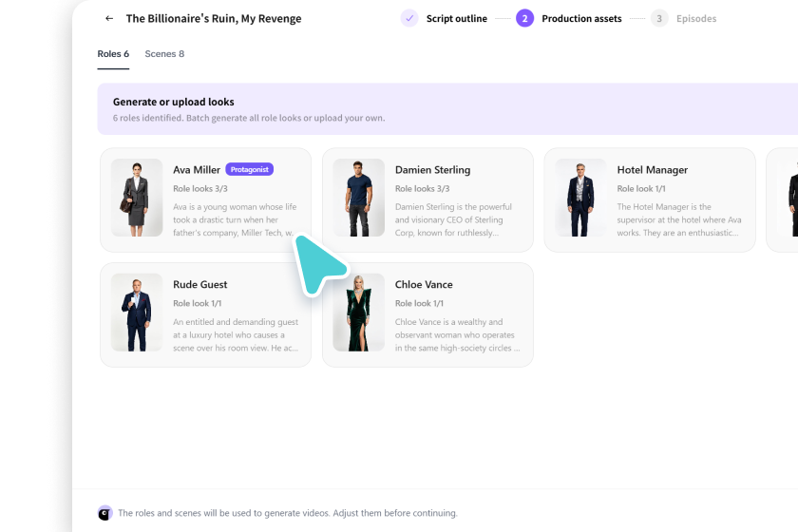Click the Script outline checkmark step icon
798x532 pixels.
(x=409, y=18)
